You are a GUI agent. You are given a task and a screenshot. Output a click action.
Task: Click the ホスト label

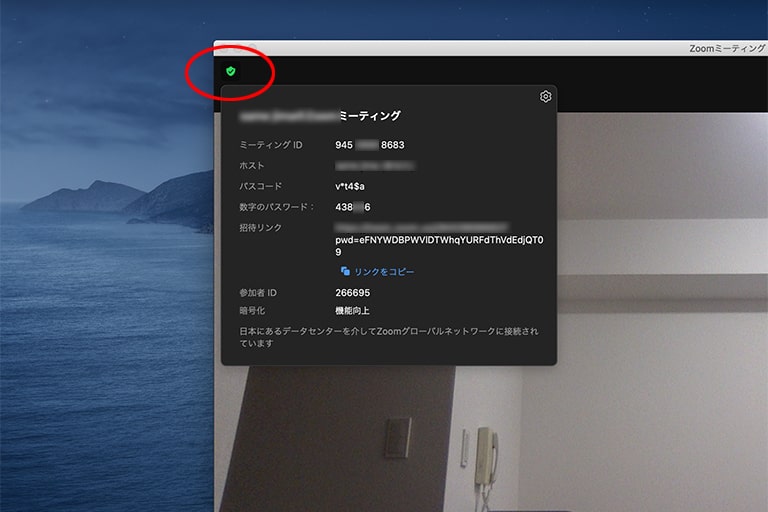point(252,166)
